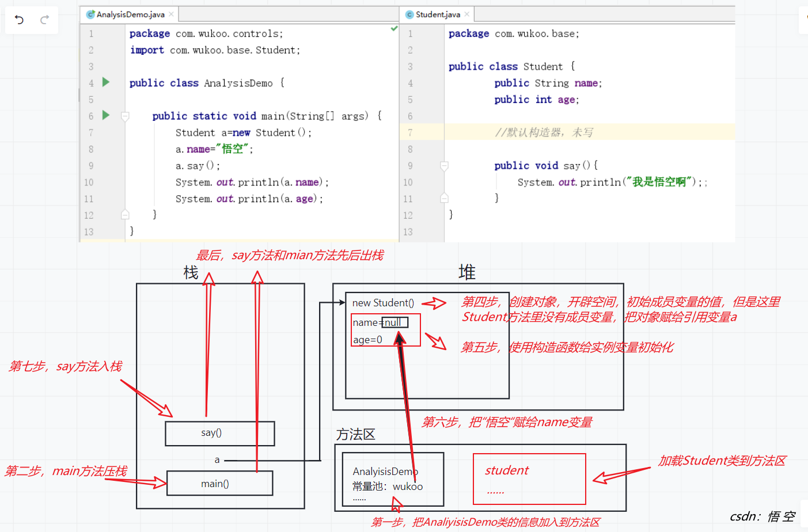Click the undo arrow button
Screen dimensions: 808x532
(x=19, y=20)
